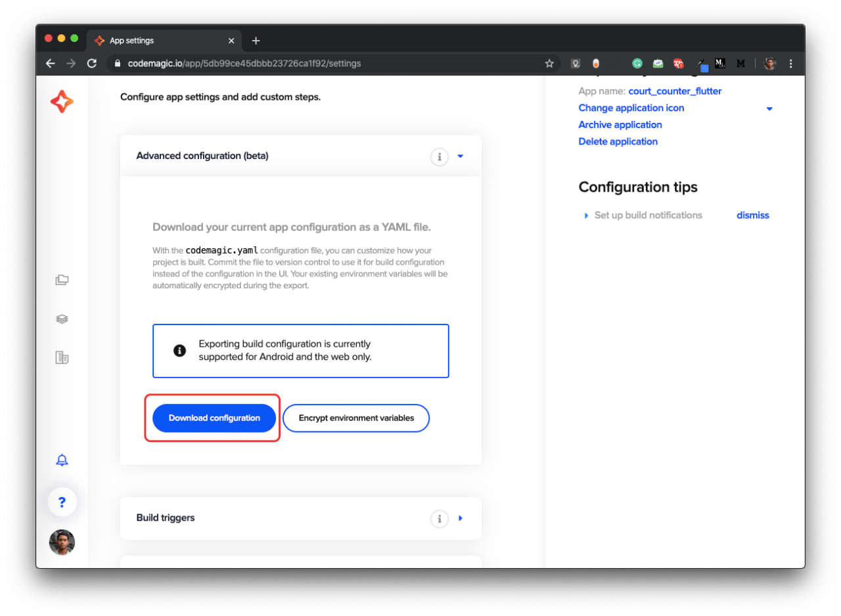Open the Medium M extension icon
Viewport: 841px width, 616px height.
click(x=741, y=64)
